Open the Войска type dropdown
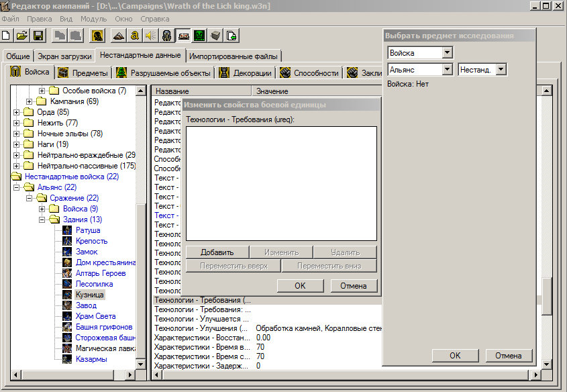The image size is (567, 392). 448,52
